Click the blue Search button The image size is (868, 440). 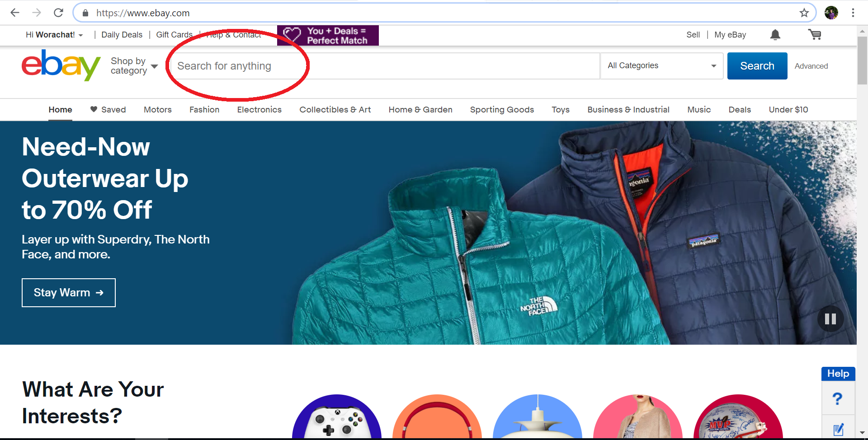[x=757, y=66]
